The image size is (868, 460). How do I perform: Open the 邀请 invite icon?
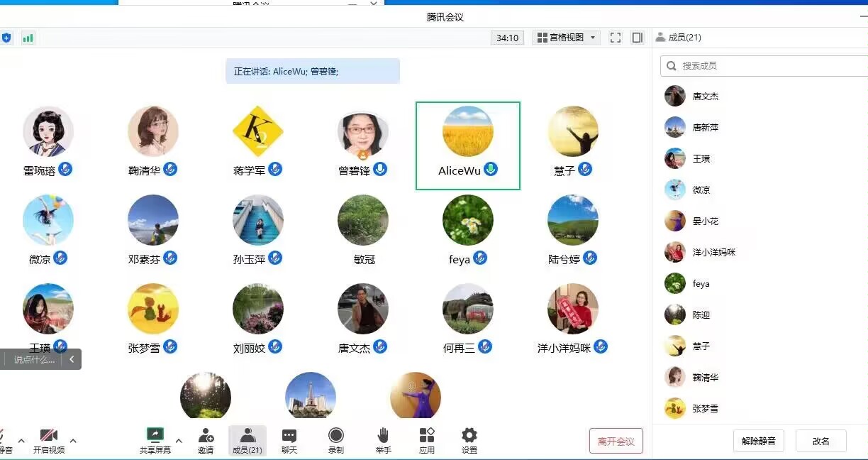coord(206,435)
